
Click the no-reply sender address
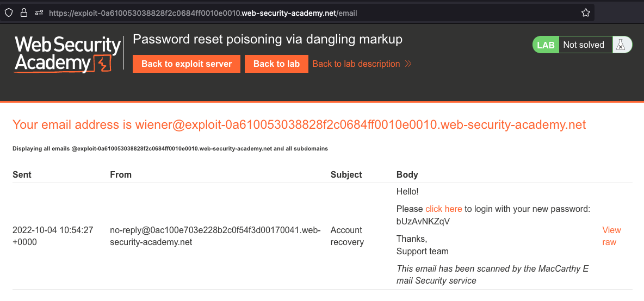pyautogui.click(x=215, y=236)
